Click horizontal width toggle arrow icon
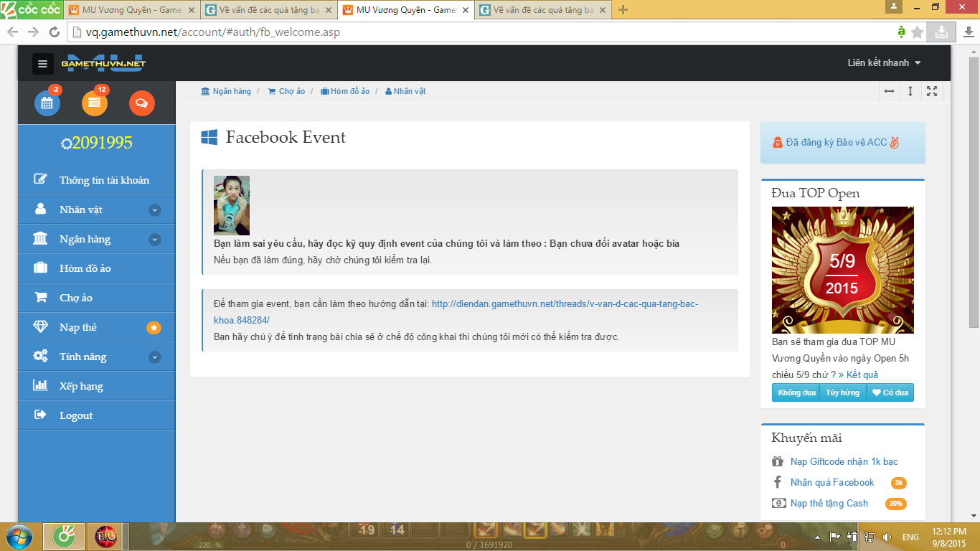980x551 pixels. coord(889,91)
